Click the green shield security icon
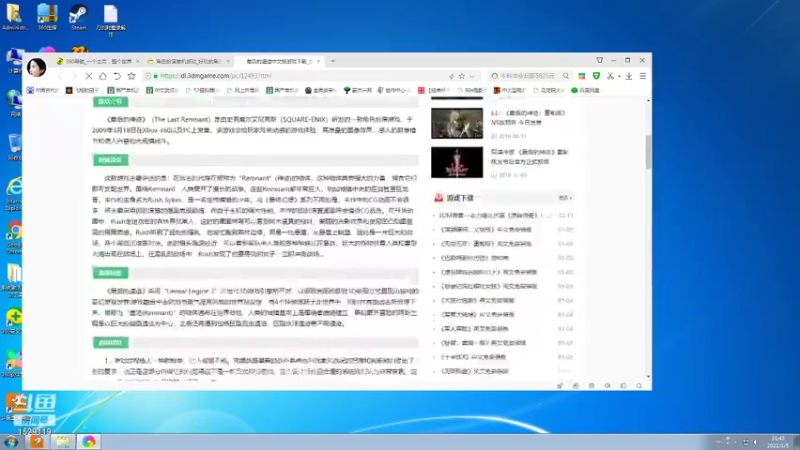Image resolution: width=800 pixels, height=450 pixels. pos(596,76)
